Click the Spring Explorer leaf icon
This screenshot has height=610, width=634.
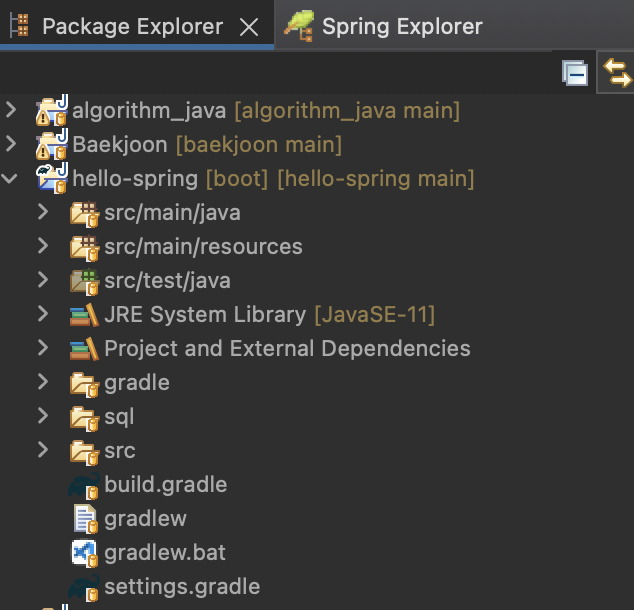[x=299, y=26]
